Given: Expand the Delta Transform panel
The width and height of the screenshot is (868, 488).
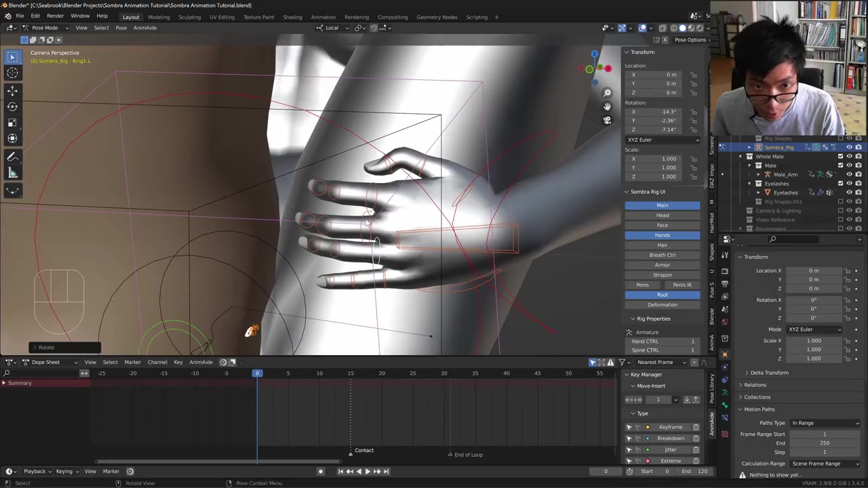Looking at the screenshot, I should (x=769, y=373).
